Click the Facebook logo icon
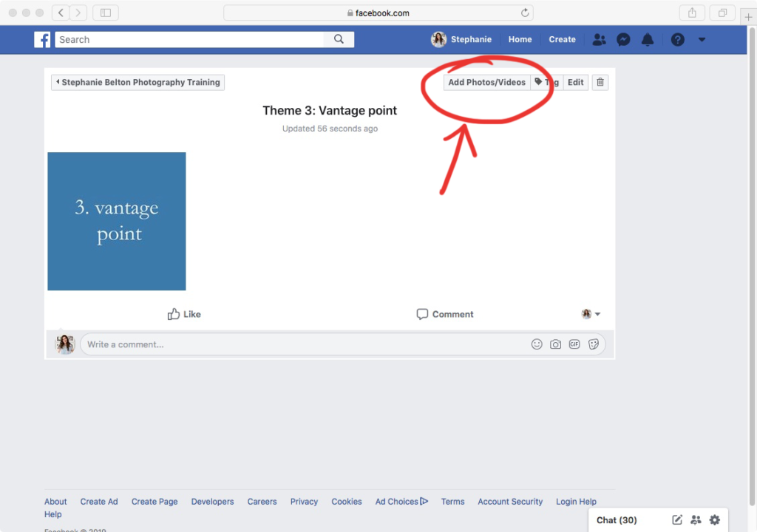The image size is (757, 532). [42, 40]
